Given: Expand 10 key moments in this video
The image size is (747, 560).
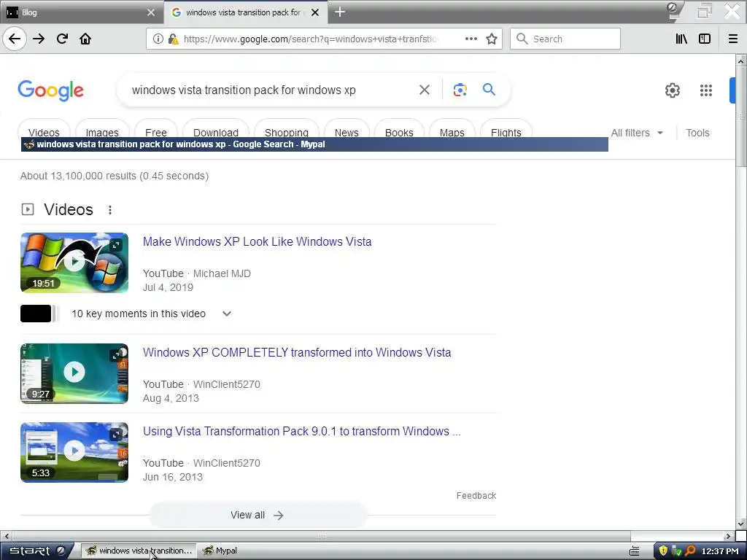Looking at the screenshot, I should [x=152, y=314].
